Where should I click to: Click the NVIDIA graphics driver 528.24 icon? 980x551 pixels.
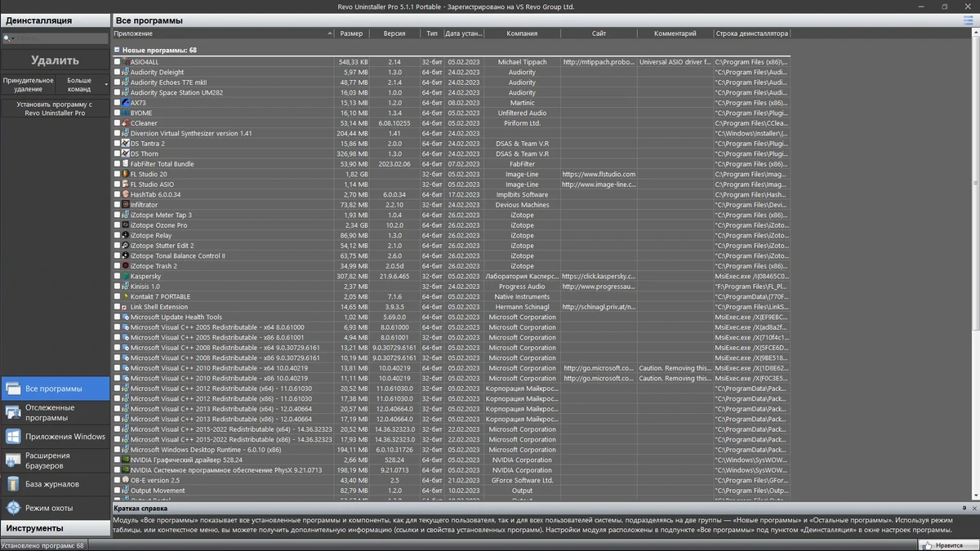click(125, 460)
